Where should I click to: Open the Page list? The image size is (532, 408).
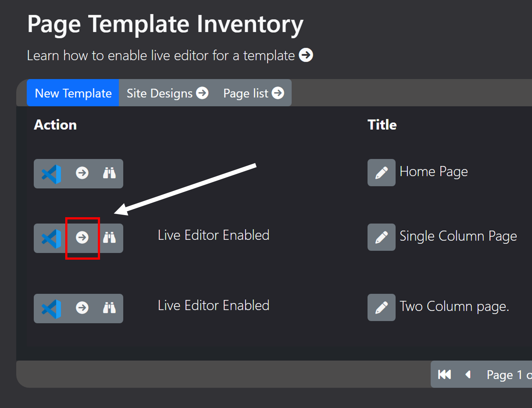coord(253,93)
